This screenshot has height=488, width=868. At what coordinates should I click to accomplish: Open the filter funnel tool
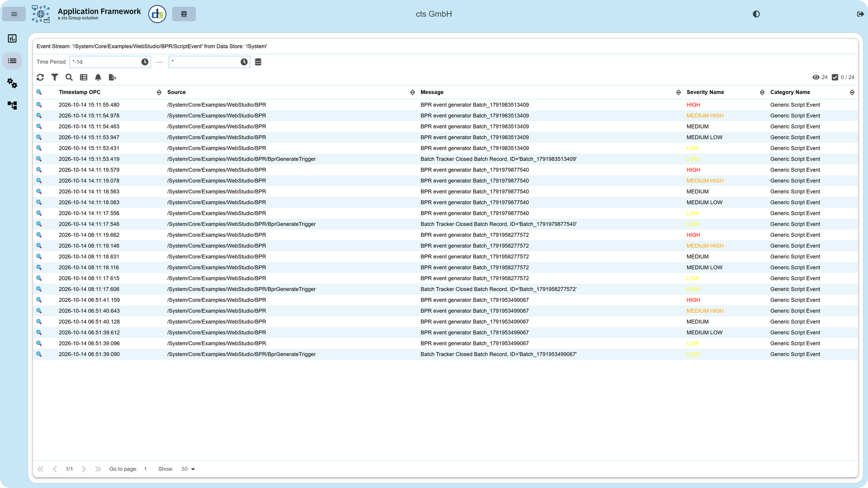coord(55,77)
